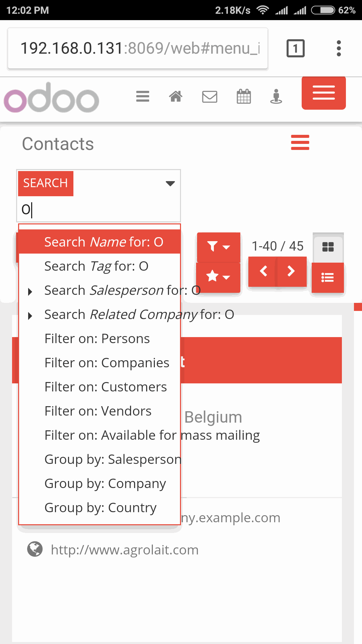Screen dimensions: 362x644
Task: Open the home icon in top navigation
Action: tap(176, 97)
